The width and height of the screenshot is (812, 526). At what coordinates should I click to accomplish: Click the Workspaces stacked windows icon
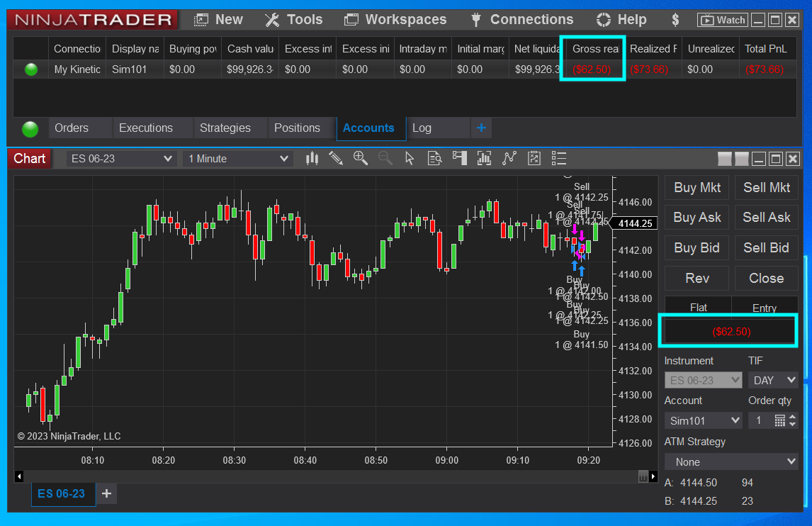point(351,21)
